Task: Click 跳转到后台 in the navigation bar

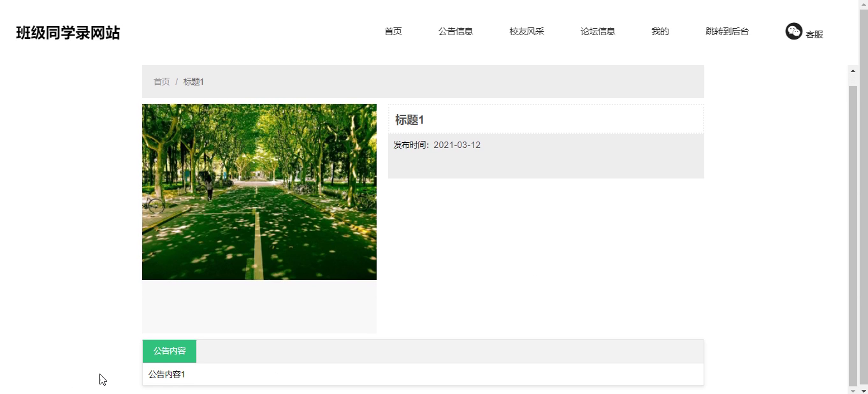Action: tap(727, 31)
